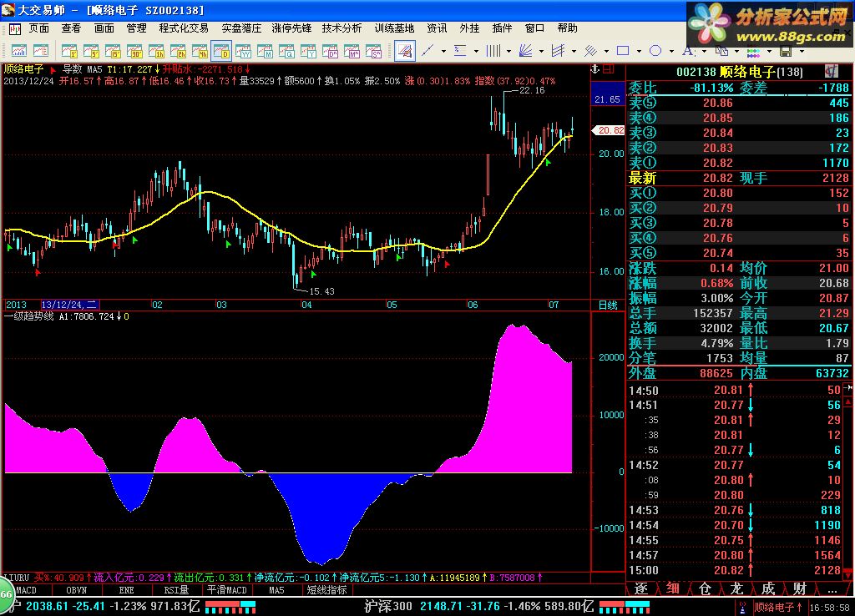The width and height of the screenshot is (855, 616).
Task: Expand the text annotation tool dropdown
Action: coord(704,51)
